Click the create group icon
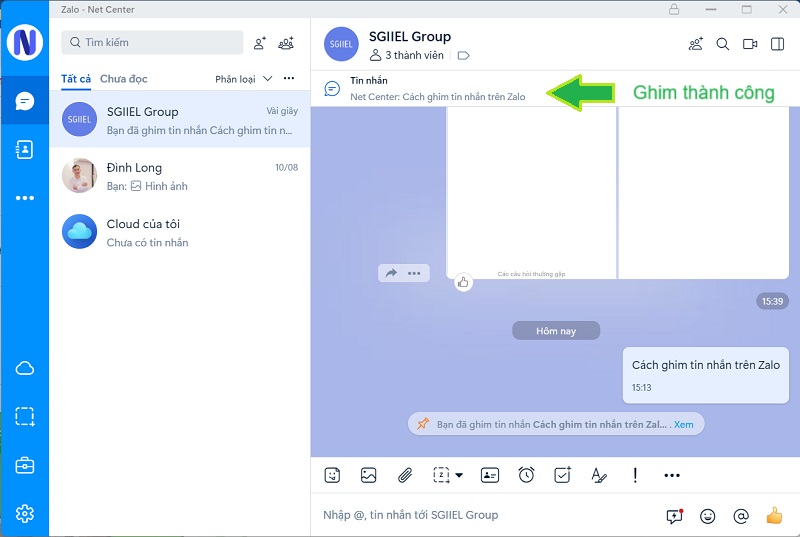The image size is (800, 537). pos(286,43)
